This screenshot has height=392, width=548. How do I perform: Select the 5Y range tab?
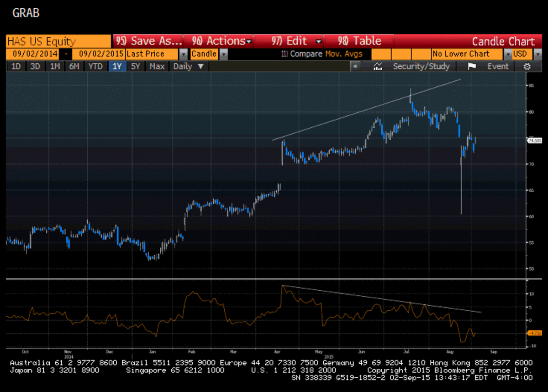click(x=136, y=66)
